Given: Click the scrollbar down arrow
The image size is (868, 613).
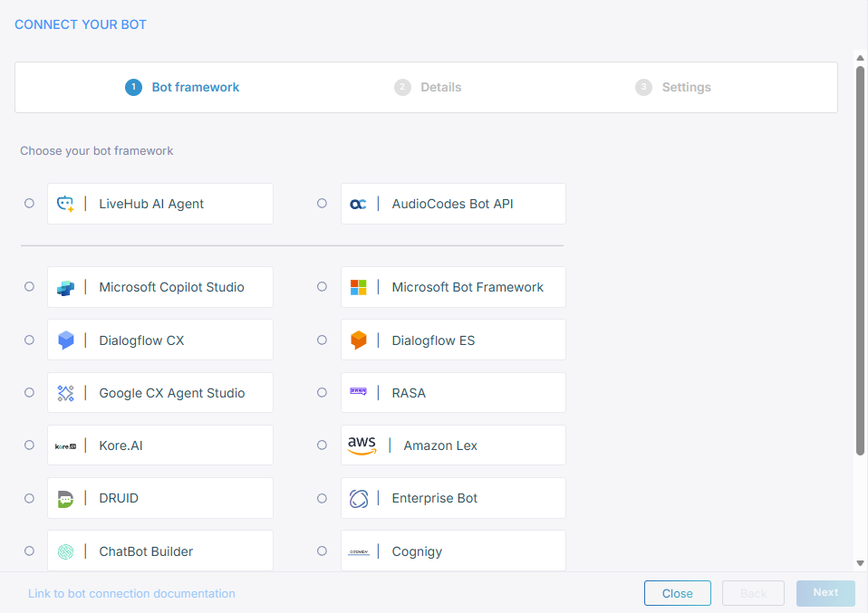Looking at the screenshot, I should 860,563.
